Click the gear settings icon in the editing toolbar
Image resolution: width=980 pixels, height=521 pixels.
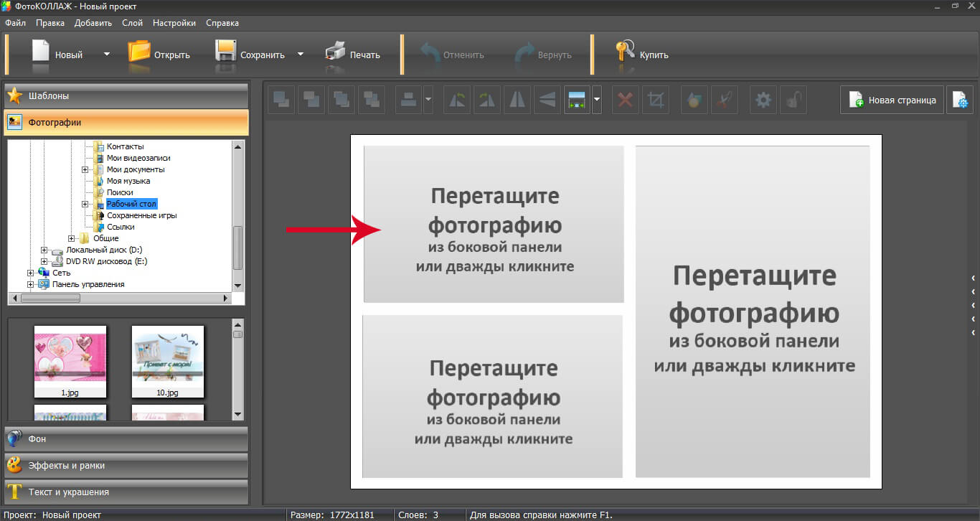763,100
